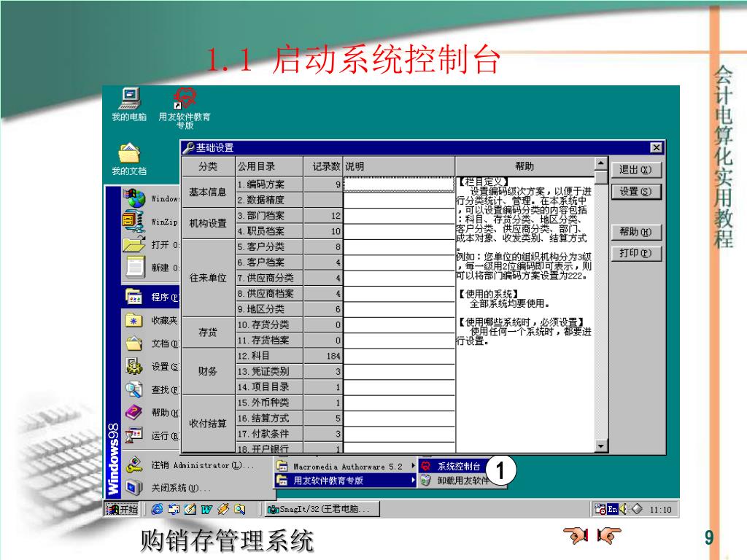The width and height of the screenshot is (747, 560).
Task: Click the 运行 icon in Start menu
Action: tap(134, 435)
